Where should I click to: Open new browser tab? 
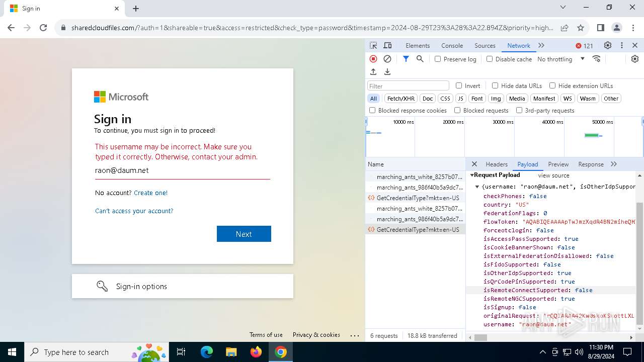pyautogui.click(x=136, y=9)
